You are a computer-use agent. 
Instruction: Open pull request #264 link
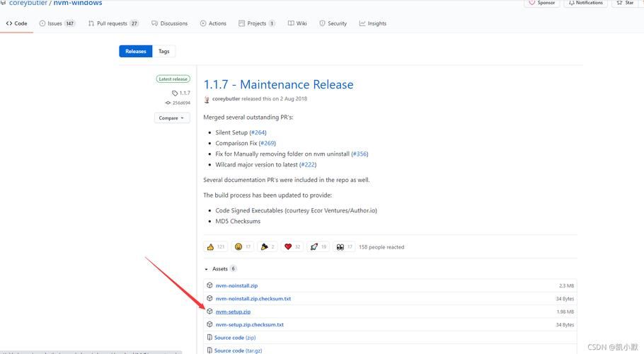pyautogui.click(x=258, y=132)
